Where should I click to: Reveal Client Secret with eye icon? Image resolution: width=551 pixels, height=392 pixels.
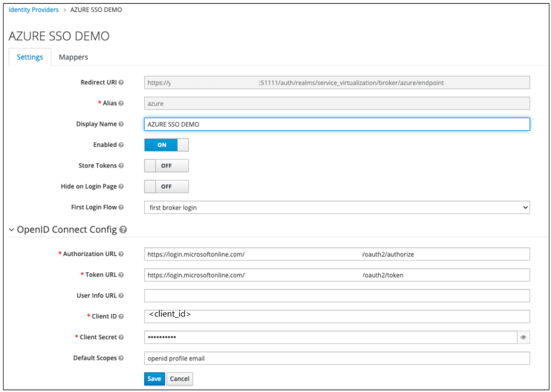point(523,337)
